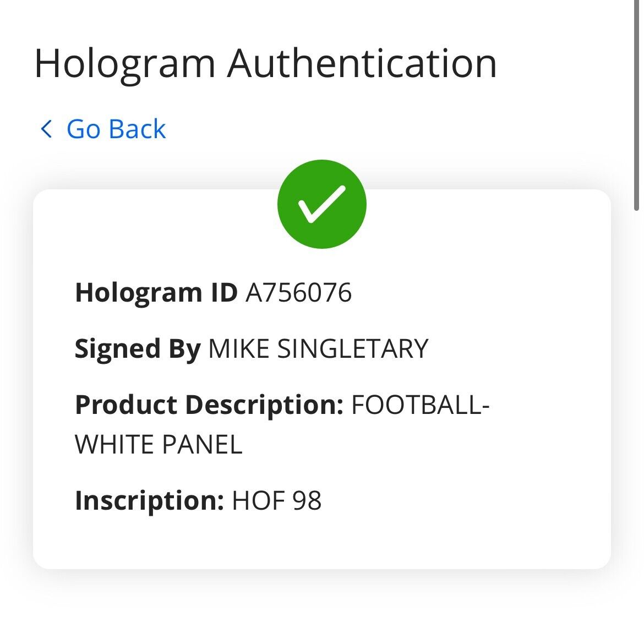This screenshot has height=644, width=644.
Task: Click the word ID in Hologram ID
Action: [224, 292]
